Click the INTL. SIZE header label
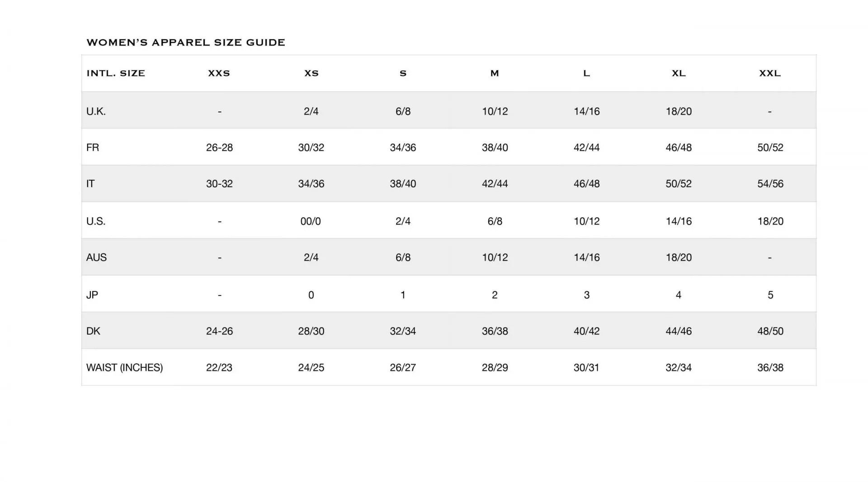Screen dimensions: 868x482 point(116,73)
